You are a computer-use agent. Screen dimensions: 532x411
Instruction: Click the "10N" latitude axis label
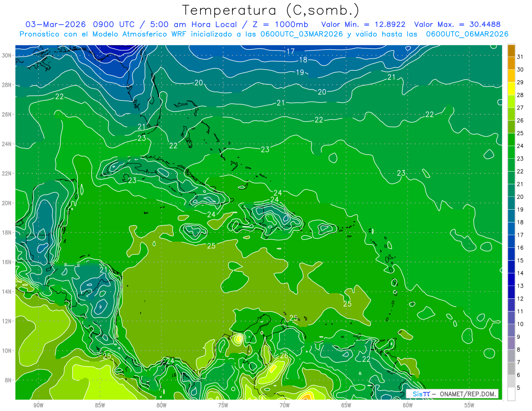[7, 351]
